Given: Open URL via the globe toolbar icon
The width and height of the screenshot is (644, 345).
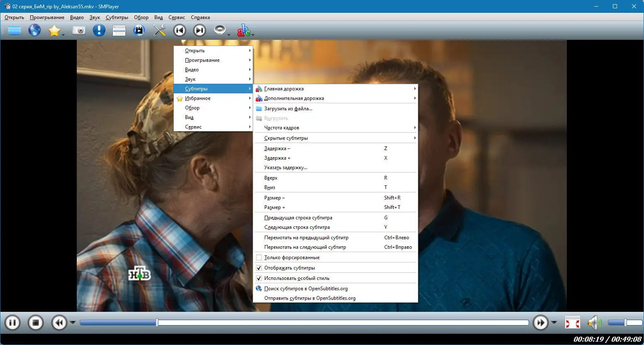Looking at the screenshot, I should 34,30.
